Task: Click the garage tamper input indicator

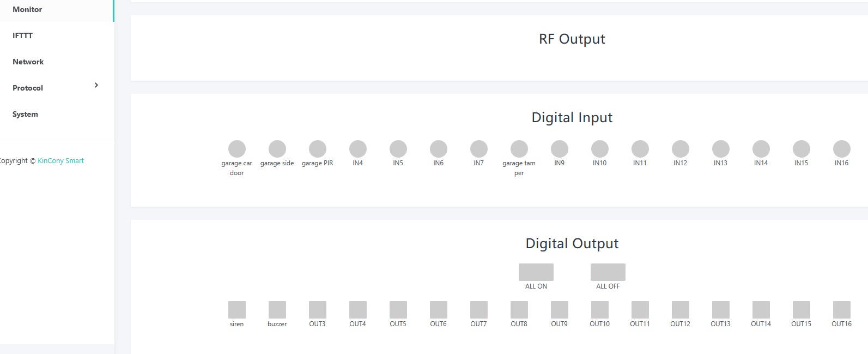Action: click(519, 149)
